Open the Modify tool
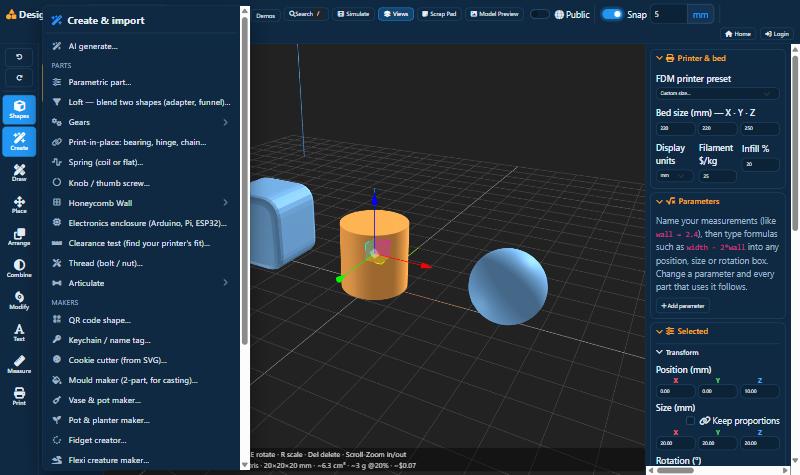This screenshot has width=800, height=475. click(x=19, y=301)
